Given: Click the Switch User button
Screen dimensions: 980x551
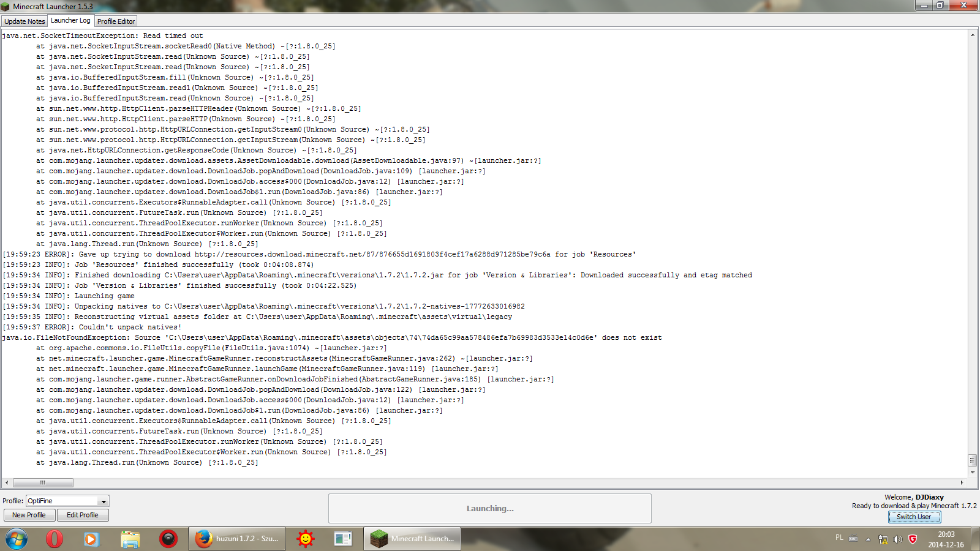Looking at the screenshot, I should point(914,517).
